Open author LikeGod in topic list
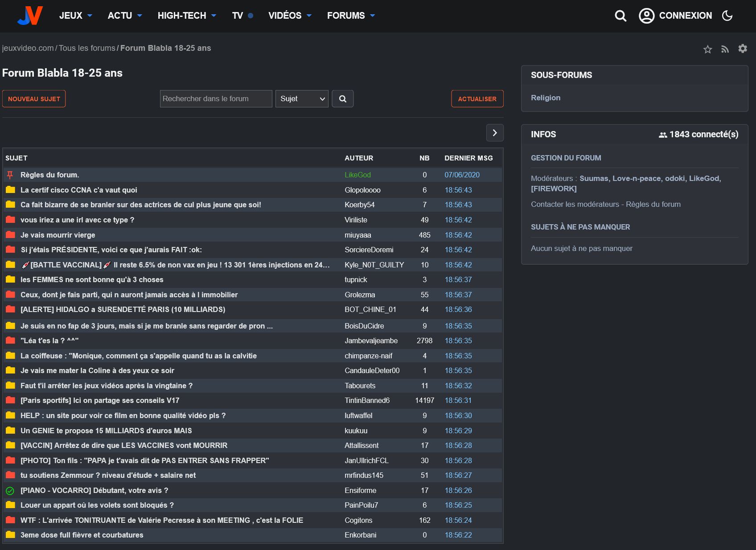This screenshot has height=550, width=756. [357, 175]
